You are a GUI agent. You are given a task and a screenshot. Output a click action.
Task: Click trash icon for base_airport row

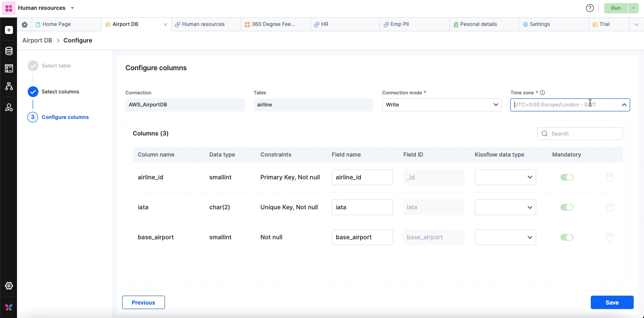(x=610, y=237)
